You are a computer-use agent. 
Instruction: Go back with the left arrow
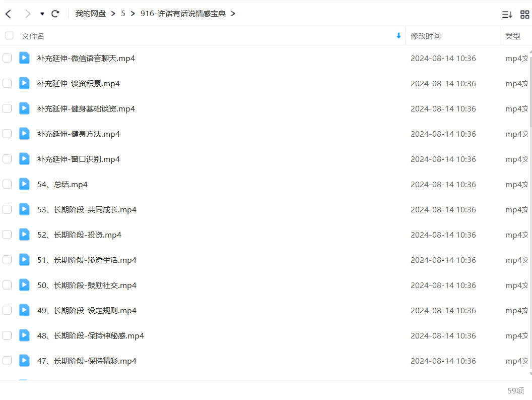point(9,14)
